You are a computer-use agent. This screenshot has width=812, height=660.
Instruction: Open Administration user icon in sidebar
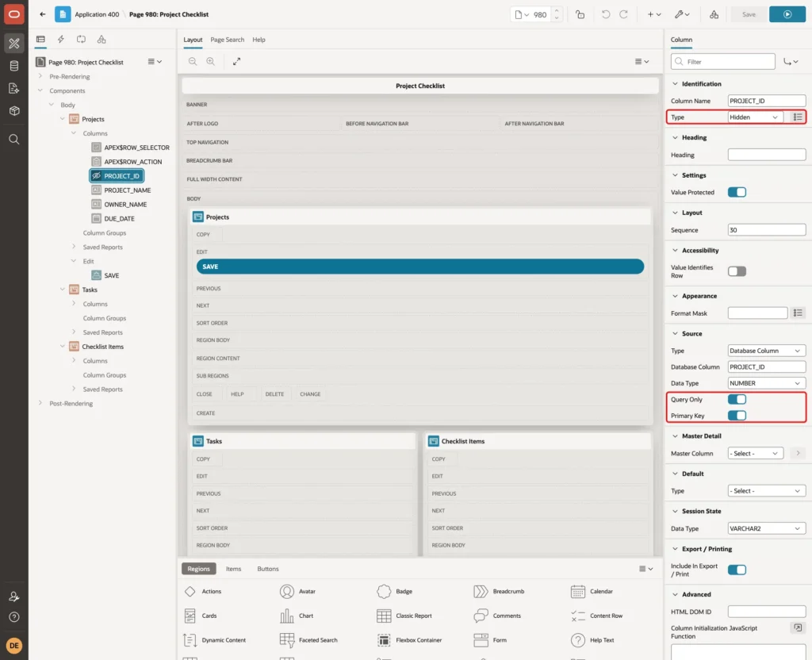[14, 597]
